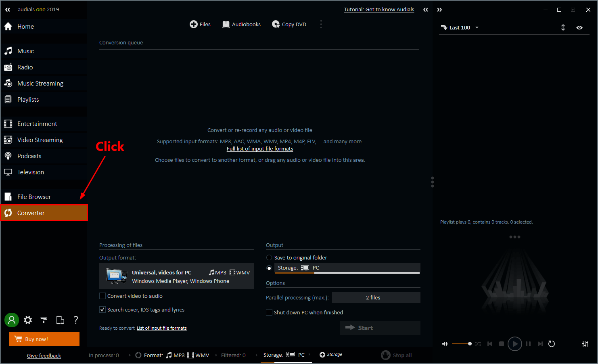
Task: Toggle the eye view icon in player
Action: [x=579, y=27]
